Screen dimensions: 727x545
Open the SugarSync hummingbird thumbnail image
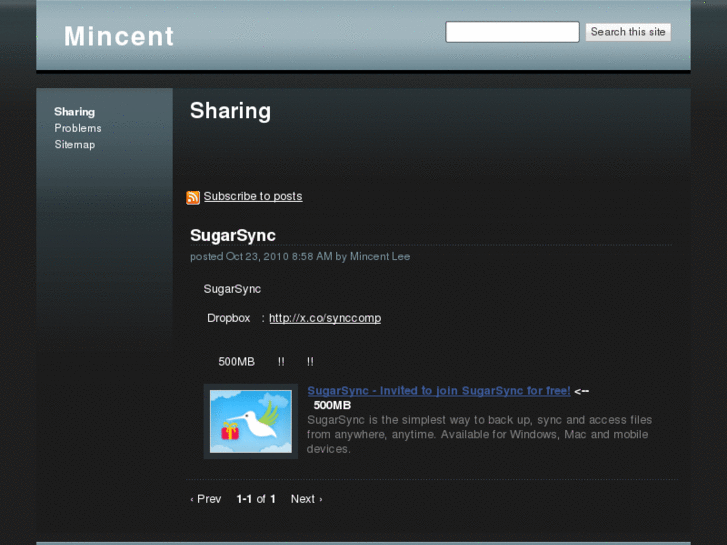[251, 421]
